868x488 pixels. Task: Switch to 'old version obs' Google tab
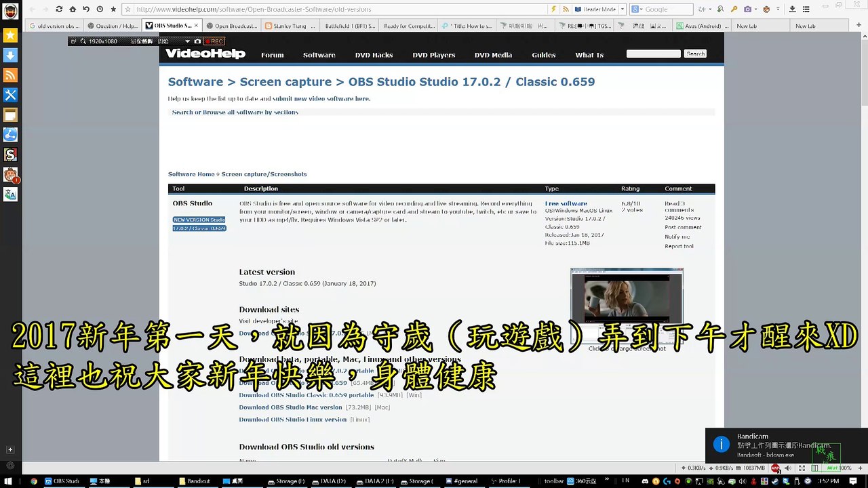(54, 26)
